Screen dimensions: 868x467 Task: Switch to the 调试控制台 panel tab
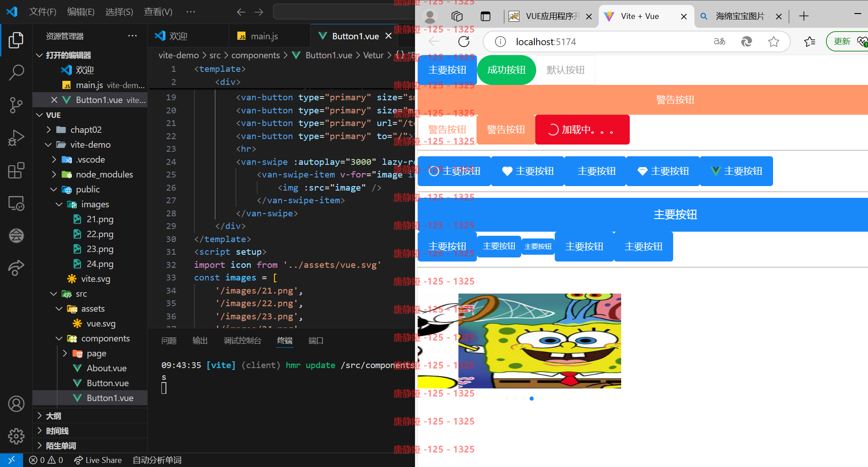pyautogui.click(x=242, y=341)
